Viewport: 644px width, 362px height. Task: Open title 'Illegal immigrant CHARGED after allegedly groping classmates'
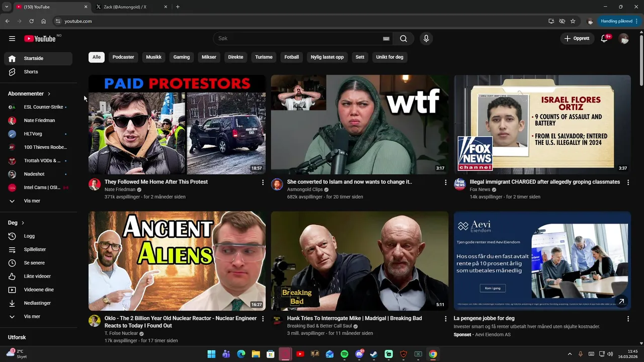pyautogui.click(x=544, y=182)
